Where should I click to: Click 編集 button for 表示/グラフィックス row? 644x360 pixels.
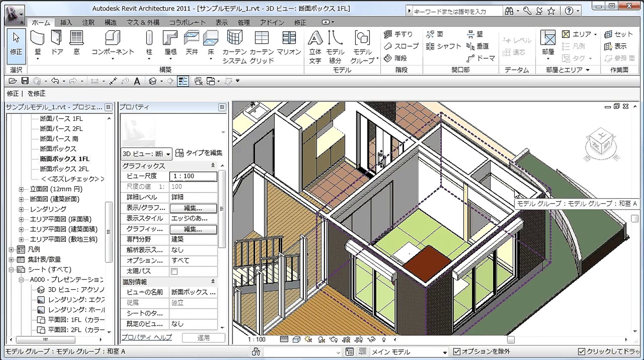(193, 208)
